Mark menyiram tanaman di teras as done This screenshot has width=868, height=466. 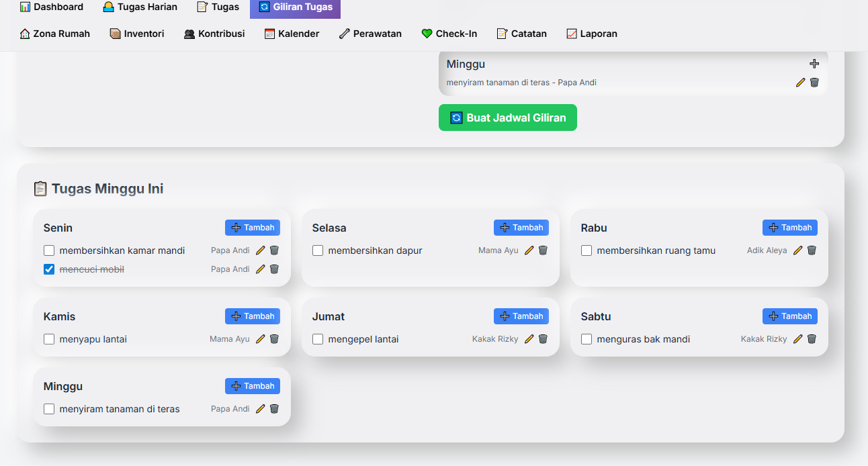[49, 409]
